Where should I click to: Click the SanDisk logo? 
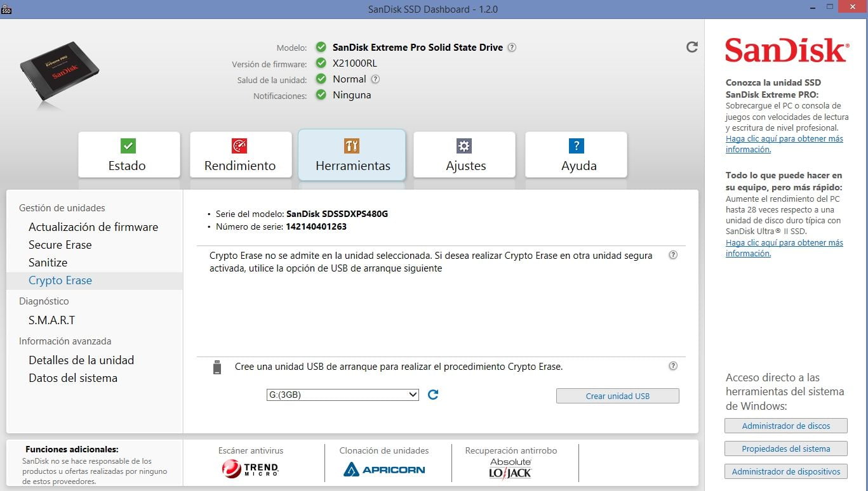coord(786,50)
